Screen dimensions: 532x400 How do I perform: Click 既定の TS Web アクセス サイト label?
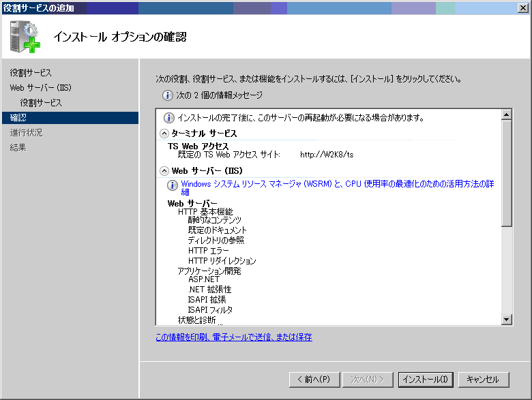(229, 155)
